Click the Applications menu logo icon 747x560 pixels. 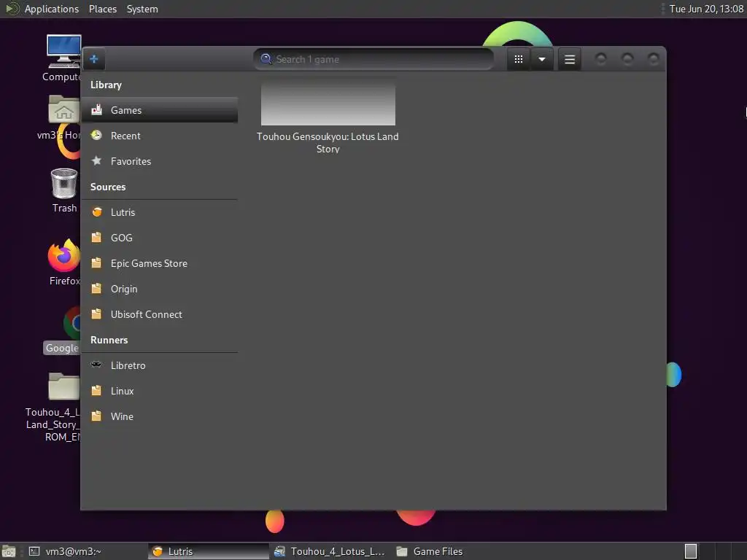12,9
